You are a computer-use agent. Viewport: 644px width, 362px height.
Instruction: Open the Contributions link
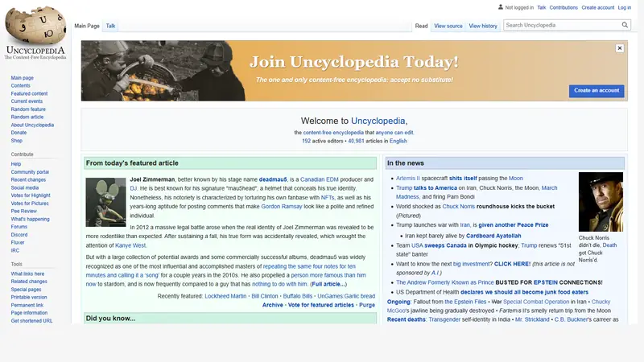[x=563, y=7]
